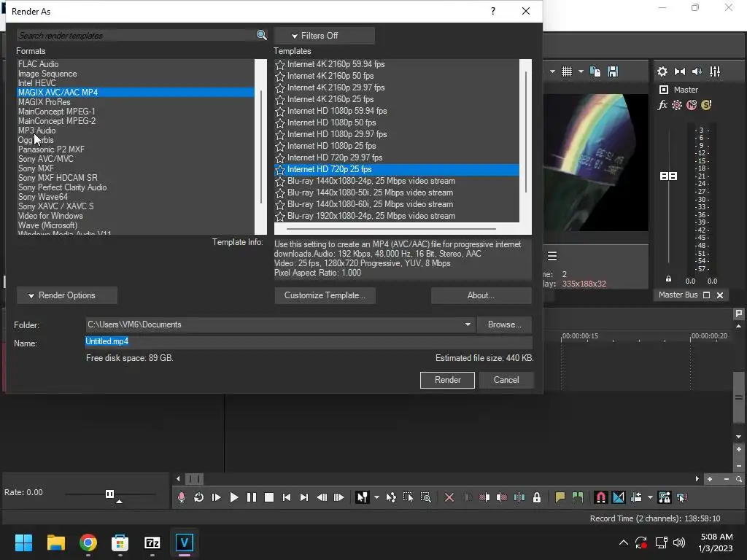
Task: Click the search render templates field
Action: pyautogui.click(x=136, y=35)
